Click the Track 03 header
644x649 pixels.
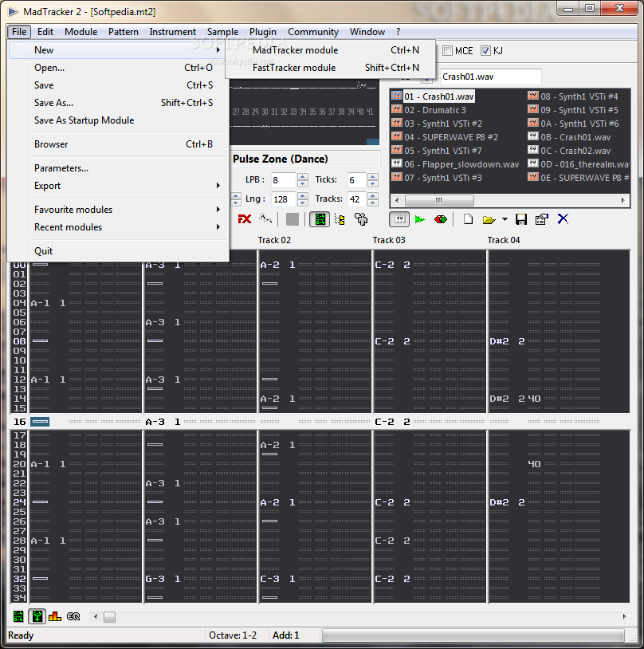click(x=389, y=240)
